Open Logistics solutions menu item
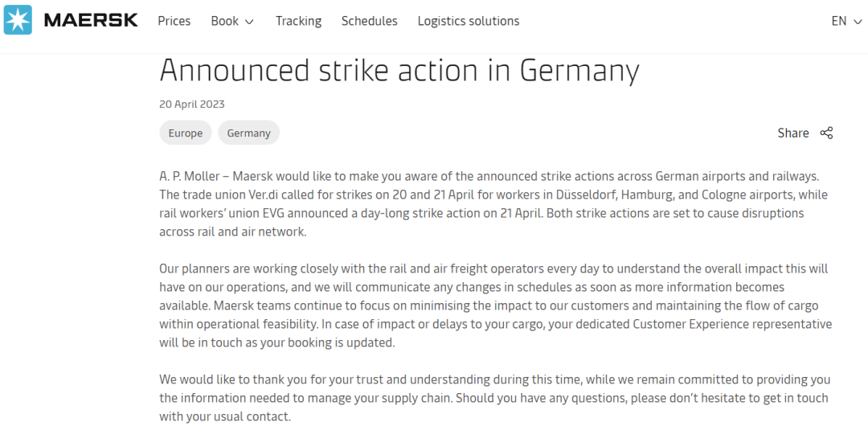 (x=469, y=21)
